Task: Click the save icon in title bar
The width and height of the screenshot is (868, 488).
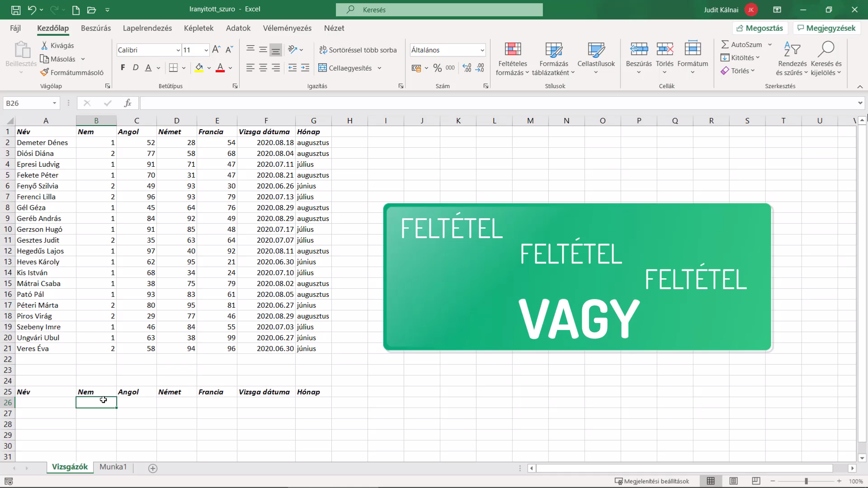Action: pyautogui.click(x=16, y=9)
